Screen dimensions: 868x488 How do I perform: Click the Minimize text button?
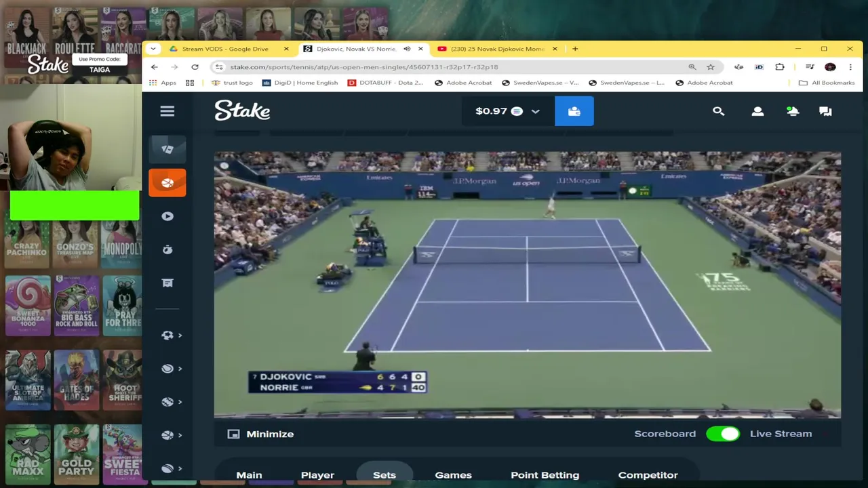pos(270,434)
